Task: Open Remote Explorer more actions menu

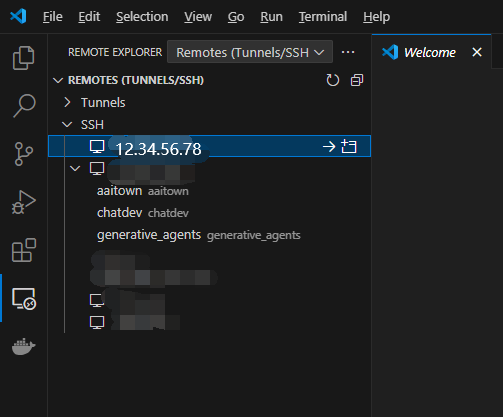Action: tap(348, 52)
